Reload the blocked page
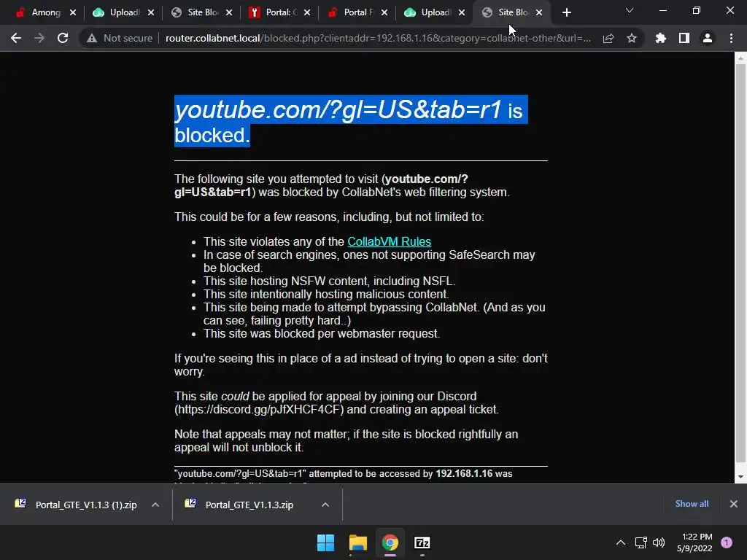Image resolution: width=747 pixels, height=560 pixels. (x=63, y=38)
